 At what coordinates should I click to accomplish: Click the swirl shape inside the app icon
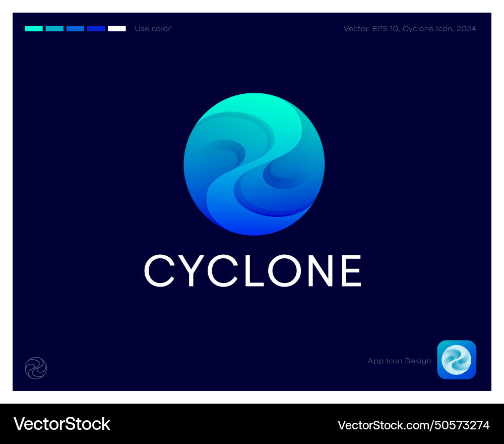tap(456, 360)
